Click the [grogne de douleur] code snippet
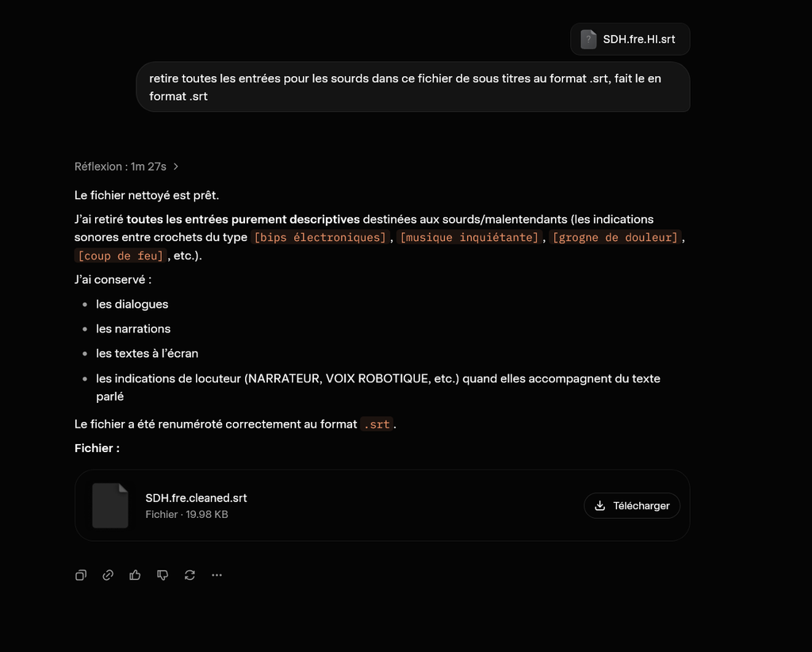The width and height of the screenshot is (812, 652). point(615,237)
